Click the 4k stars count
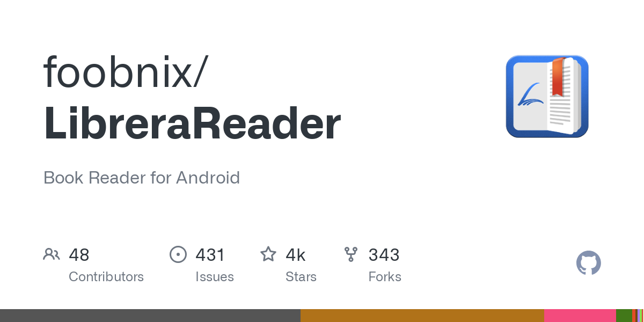Screen dimensions: 644x322 [x=296, y=255]
